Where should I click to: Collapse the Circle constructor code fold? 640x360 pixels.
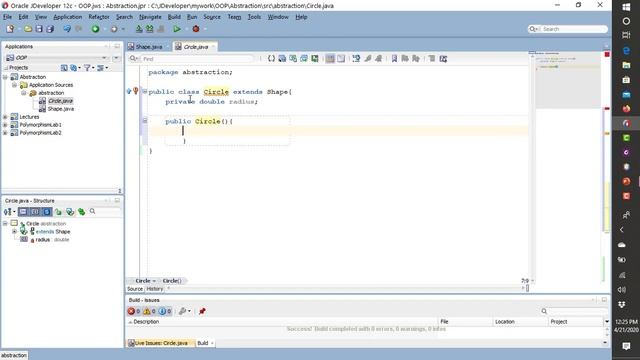[x=145, y=120]
